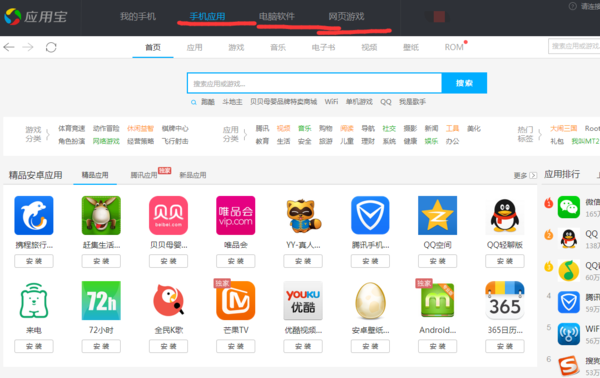Image resolution: width=600 pixels, height=378 pixels.
Task: Open the 全民K歌 app icon
Action: pos(168,301)
